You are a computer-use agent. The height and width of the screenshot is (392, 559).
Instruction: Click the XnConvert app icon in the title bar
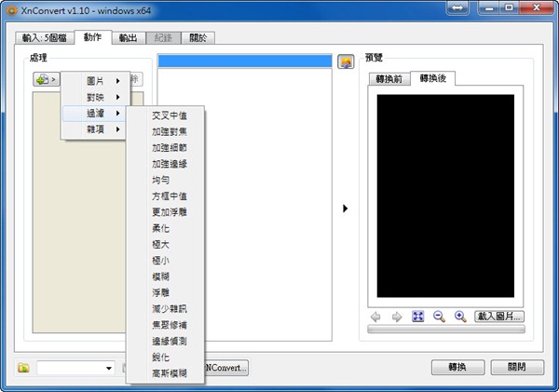(11, 10)
